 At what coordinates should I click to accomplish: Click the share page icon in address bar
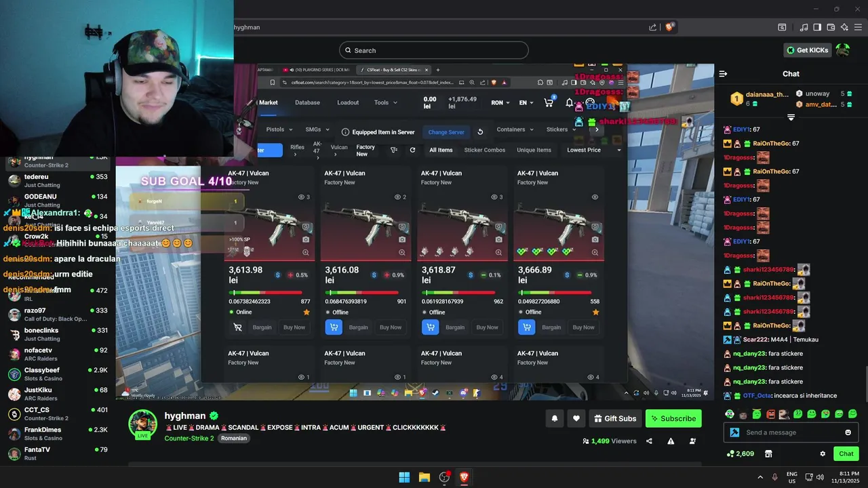click(652, 27)
